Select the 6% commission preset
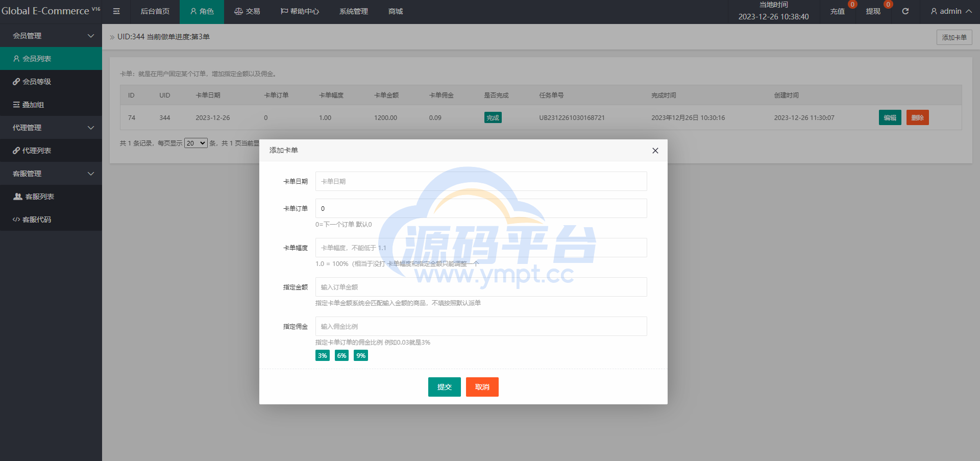The width and height of the screenshot is (980, 461). pos(341,355)
